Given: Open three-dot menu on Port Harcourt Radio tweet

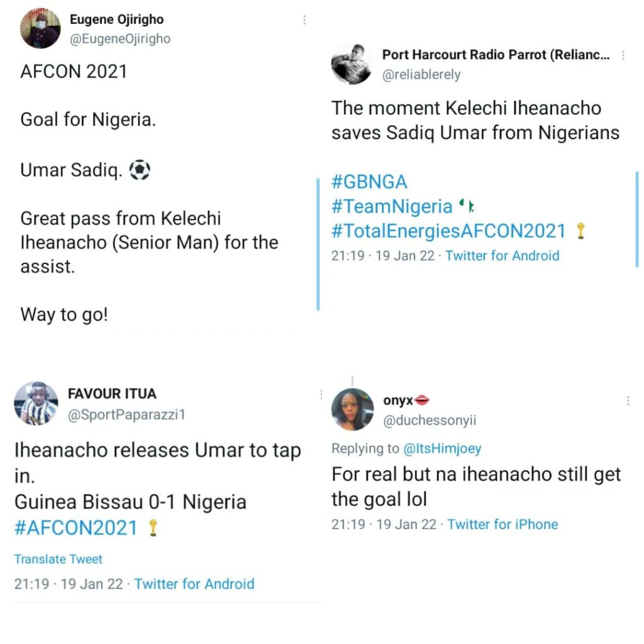Looking at the screenshot, I should (623, 55).
